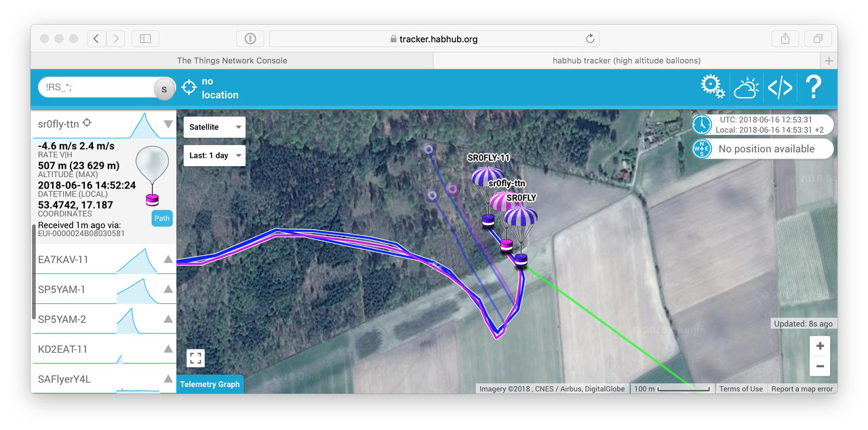868x430 pixels.
Task: Switch to the habhub tracker tab
Action: click(627, 60)
